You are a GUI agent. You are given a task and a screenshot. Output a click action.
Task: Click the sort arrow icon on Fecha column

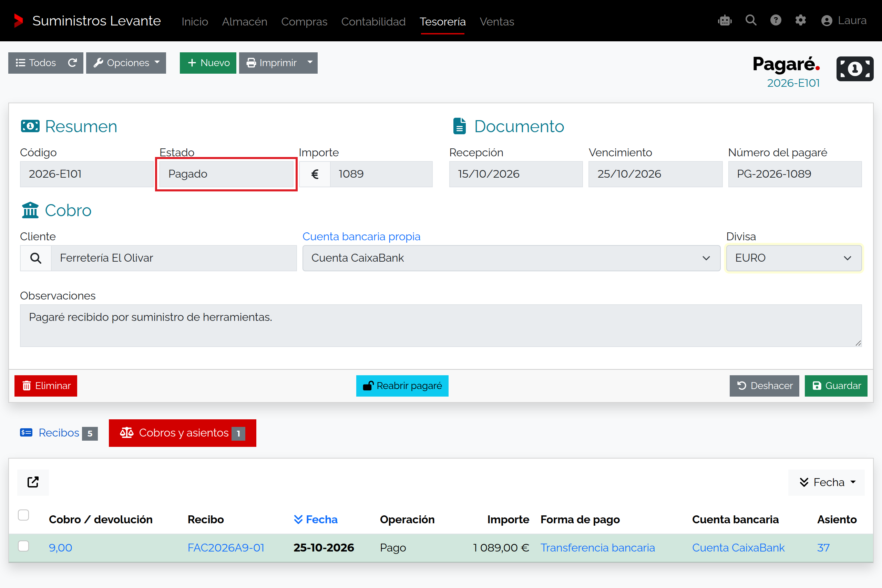pos(298,519)
